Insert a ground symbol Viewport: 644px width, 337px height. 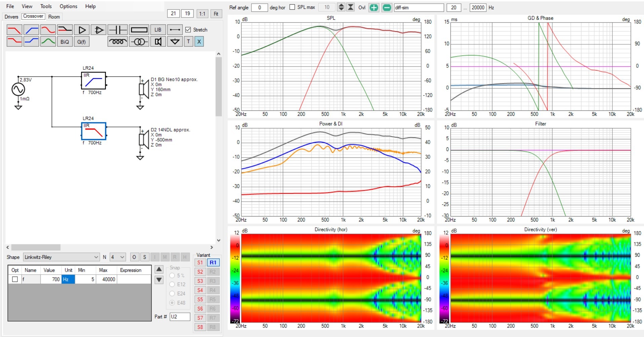pyautogui.click(x=175, y=42)
